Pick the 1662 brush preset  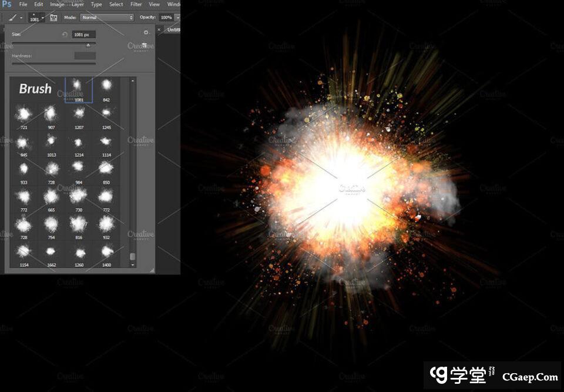[51, 253]
